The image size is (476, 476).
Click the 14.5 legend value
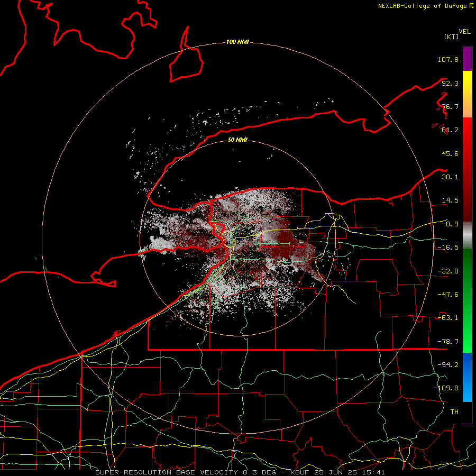click(x=450, y=200)
